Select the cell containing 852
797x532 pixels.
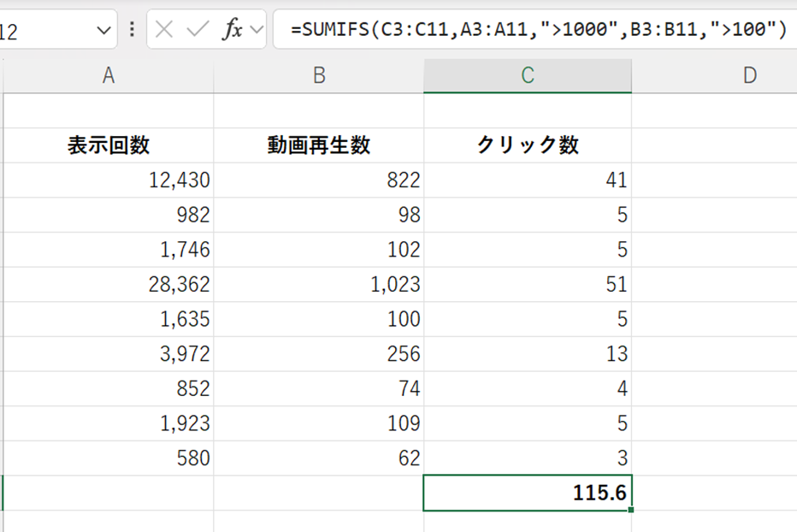[109, 388]
